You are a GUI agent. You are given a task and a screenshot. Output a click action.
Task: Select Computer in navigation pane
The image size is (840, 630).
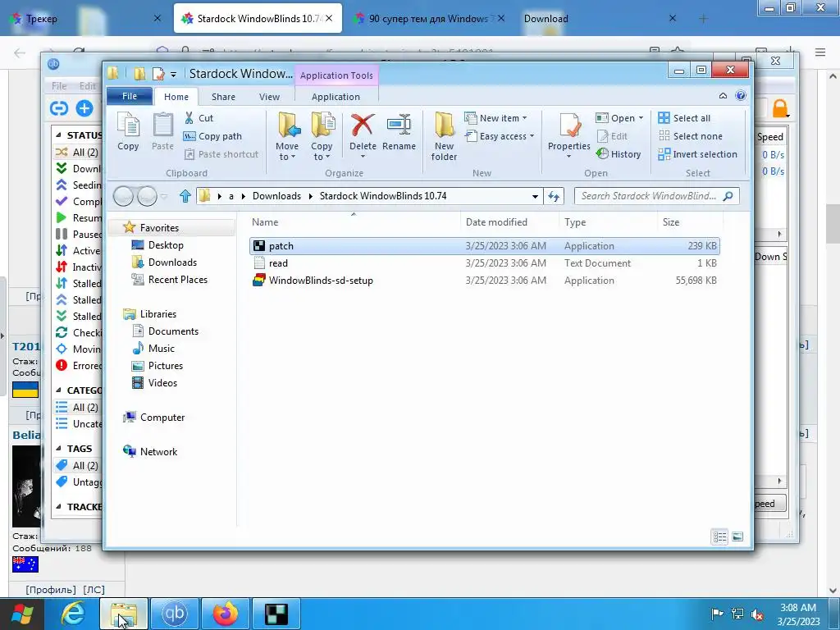pos(153,418)
